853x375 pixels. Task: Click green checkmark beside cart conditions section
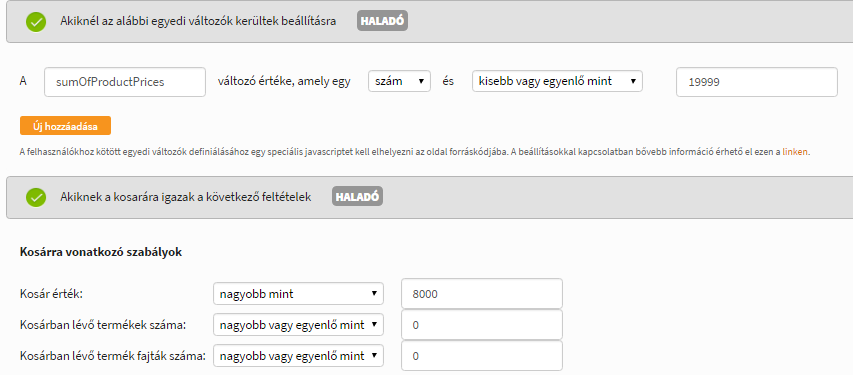36,197
